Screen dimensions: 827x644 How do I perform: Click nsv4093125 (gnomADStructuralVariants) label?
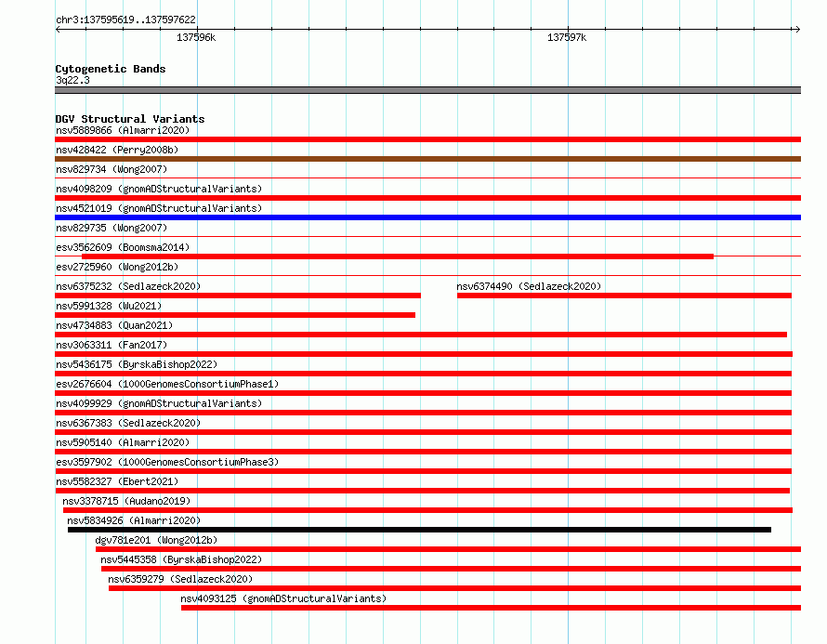pyautogui.click(x=283, y=598)
